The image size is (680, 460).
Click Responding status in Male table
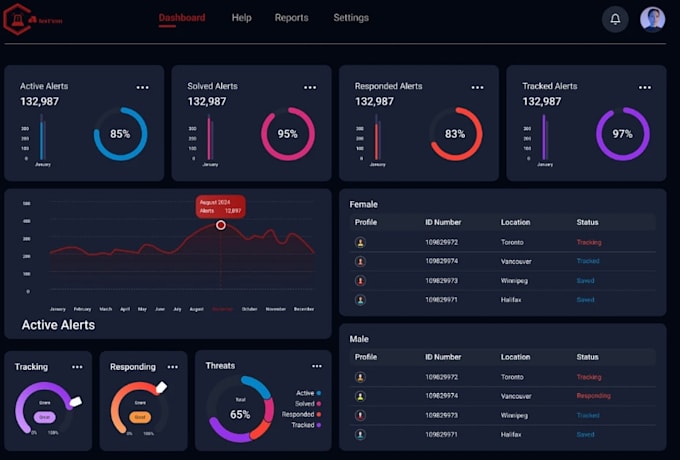(593, 396)
